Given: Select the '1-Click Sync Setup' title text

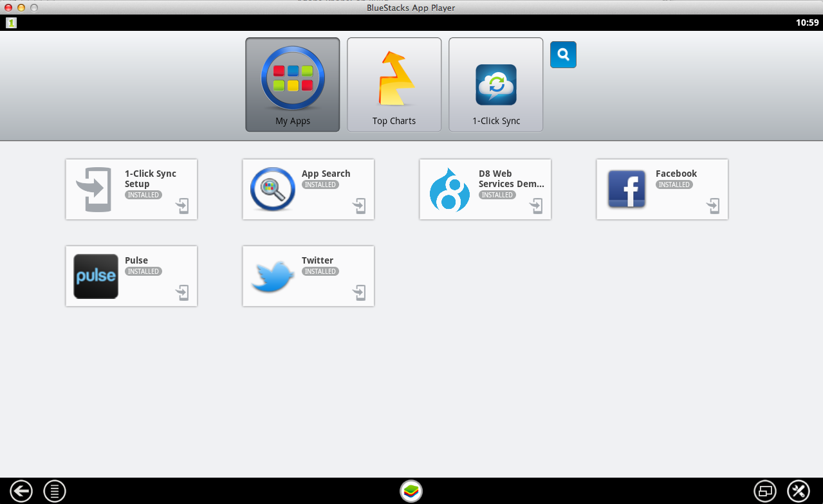Looking at the screenshot, I should pyautogui.click(x=151, y=179).
